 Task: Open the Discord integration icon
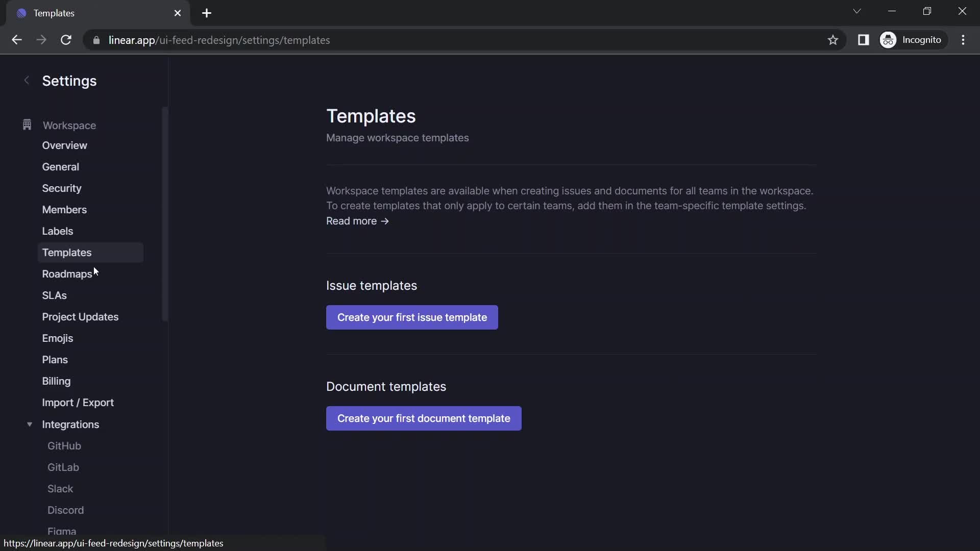click(65, 510)
